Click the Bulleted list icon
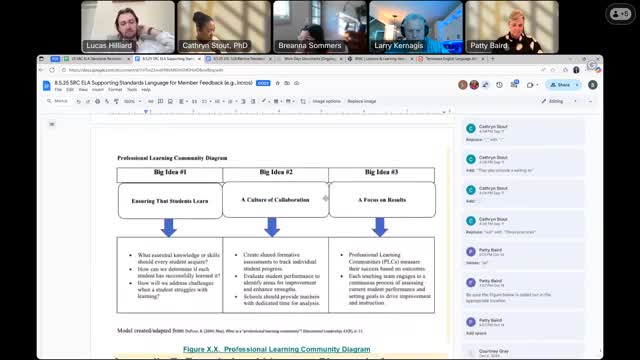Image resolution: width=640 pixels, height=360 pixels. [x=218, y=101]
